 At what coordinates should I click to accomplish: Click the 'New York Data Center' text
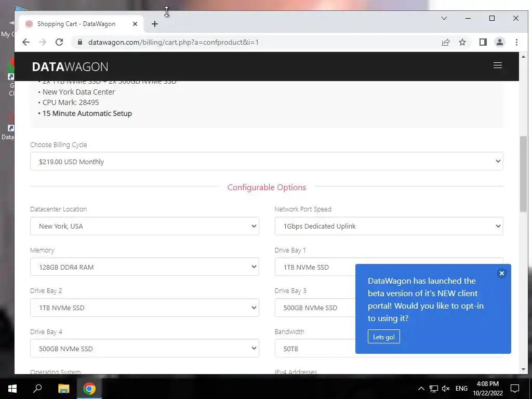coord(79,92)
